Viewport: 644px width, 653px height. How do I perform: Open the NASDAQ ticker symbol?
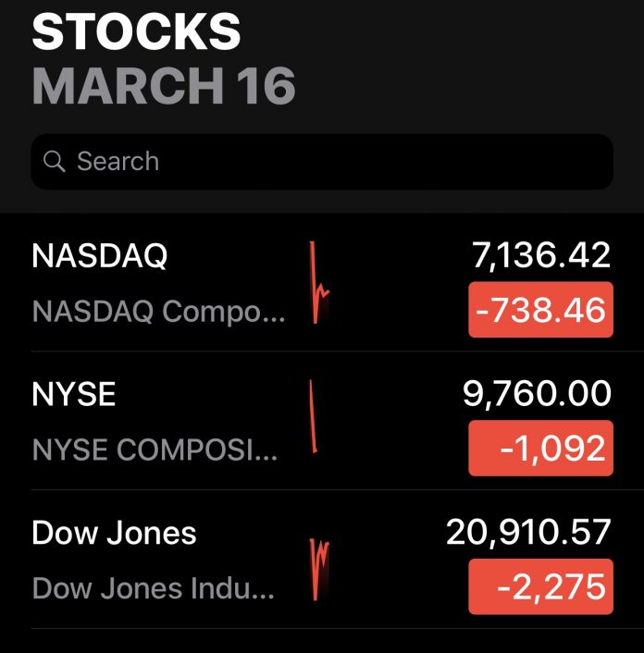[99, 256]
